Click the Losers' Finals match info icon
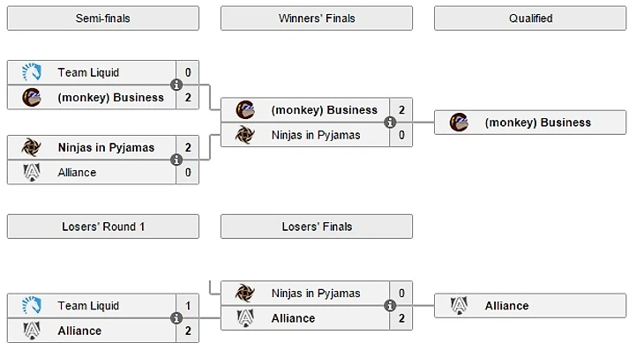Image resolution: width=644 pixels, height=350 pixels. (390, 305)
